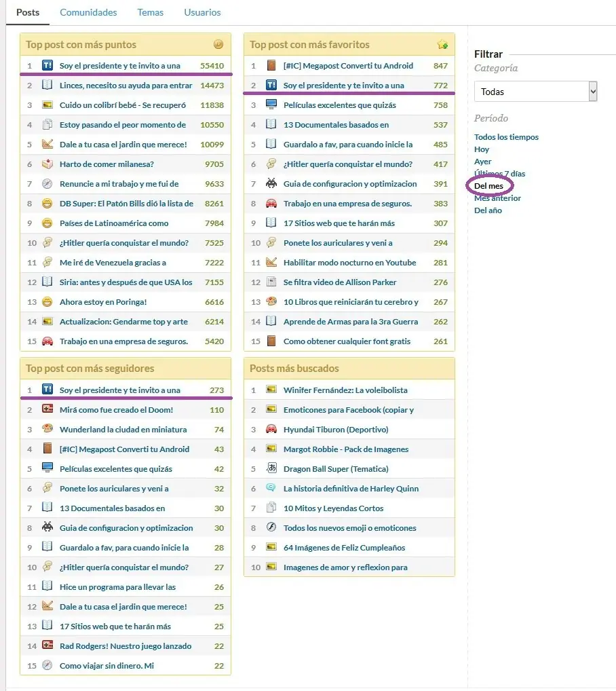Click the invader icon beside favoritos 'Guia de configuracion'
This screenshot has height=691, width=616.
point(271,183)
